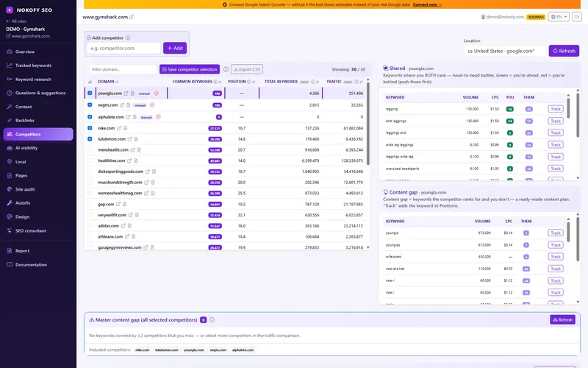Select the healthline.com checkbox
The image size is (588, 368).
coord(90,160)
